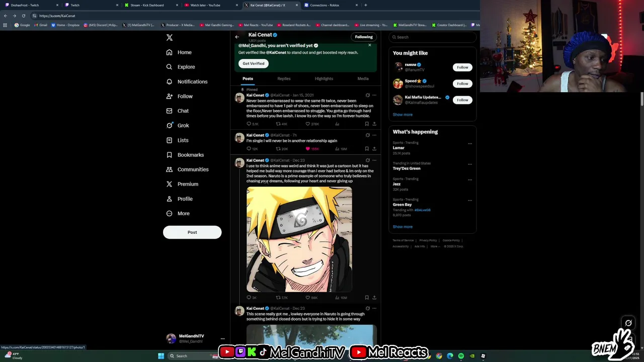The image size is (644, 362).
Task: Click the X logo in the sidebar
Action: pyautogui.click(x=170, y=38)
